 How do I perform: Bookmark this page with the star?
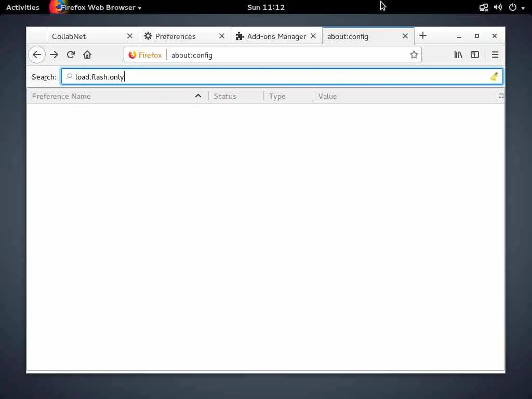[x=414, y=55]
